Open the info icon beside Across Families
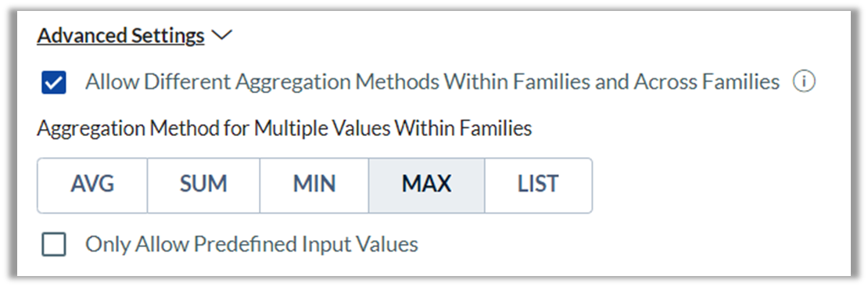This screenshot has height=287, width=868. [804, 83]
